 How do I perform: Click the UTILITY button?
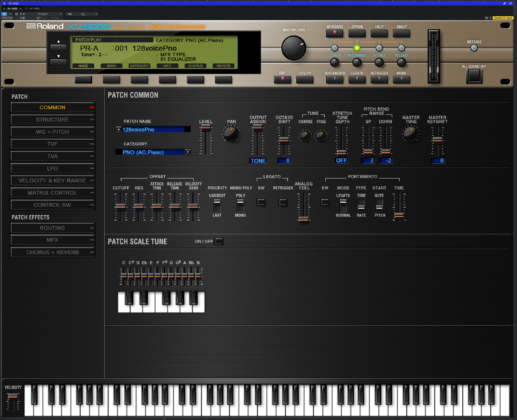[305, 80]
